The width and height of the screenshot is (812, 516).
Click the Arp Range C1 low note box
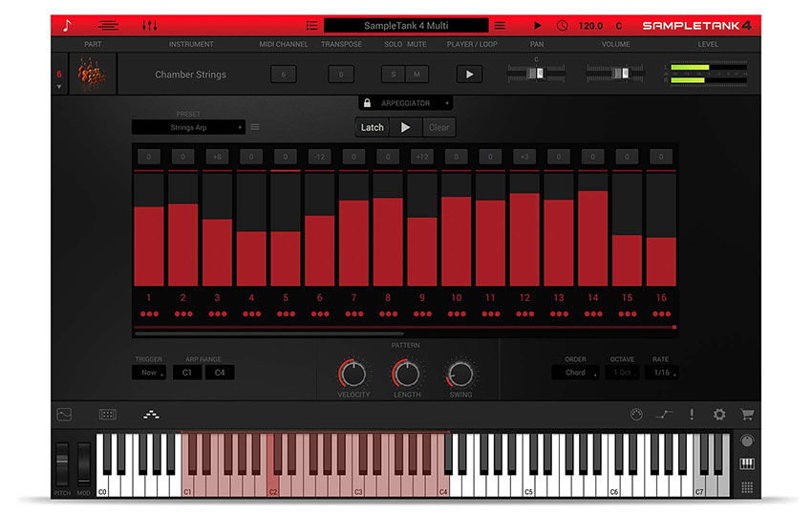coord(187,373)
